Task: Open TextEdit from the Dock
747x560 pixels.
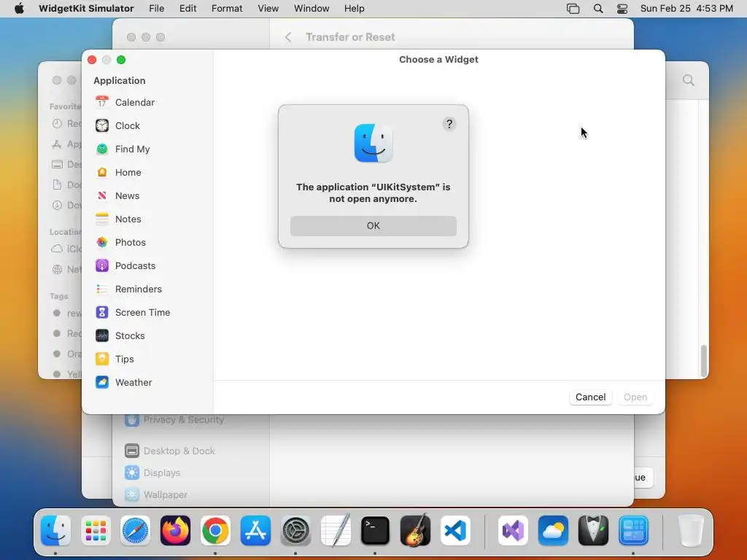Action: click(x=336, y=531)
